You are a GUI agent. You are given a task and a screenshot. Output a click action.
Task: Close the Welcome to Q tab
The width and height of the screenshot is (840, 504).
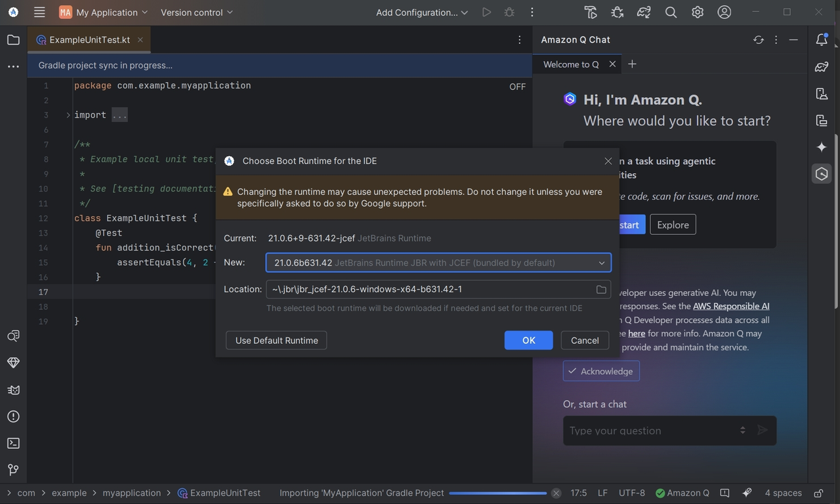[x=612, y=64]
